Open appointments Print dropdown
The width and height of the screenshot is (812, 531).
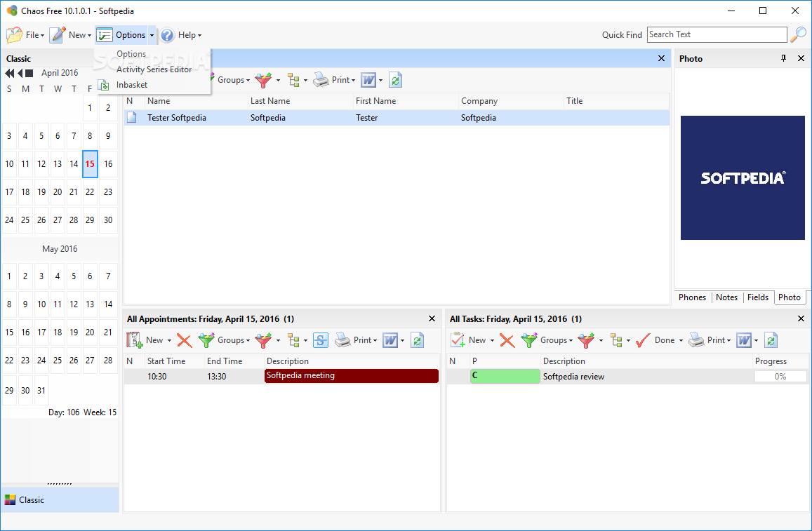click(x=365, y=340)
